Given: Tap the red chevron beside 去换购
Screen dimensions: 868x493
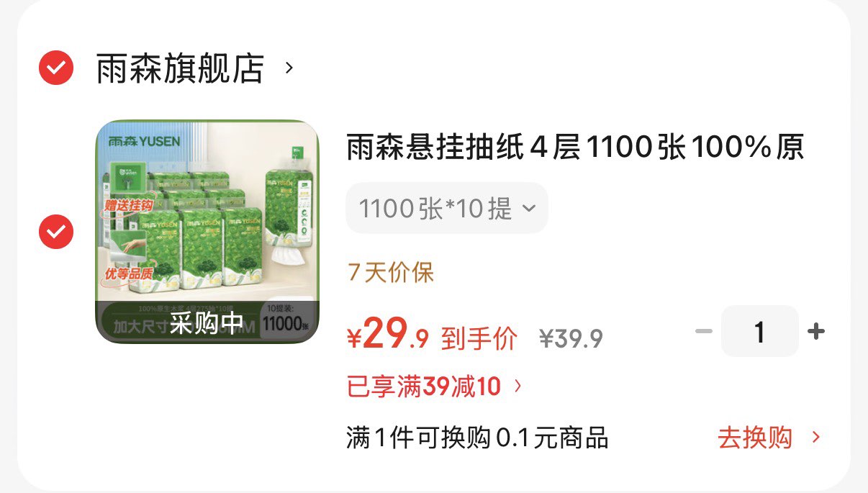Looking at the screenshot, I should 816,437.
